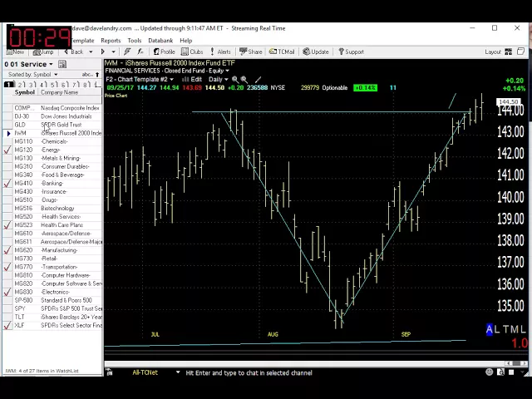Open Clubs from the toolbar

click(x=192, y=52)
